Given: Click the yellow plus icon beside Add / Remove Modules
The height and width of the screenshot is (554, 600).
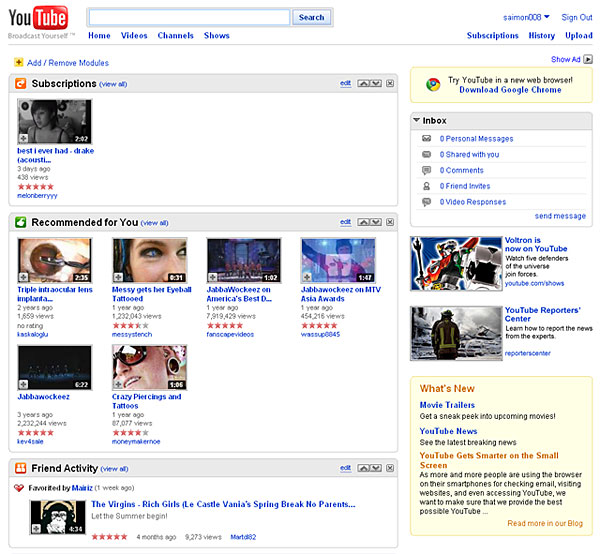Looking at the screenshot, I should tap(18, 62).
